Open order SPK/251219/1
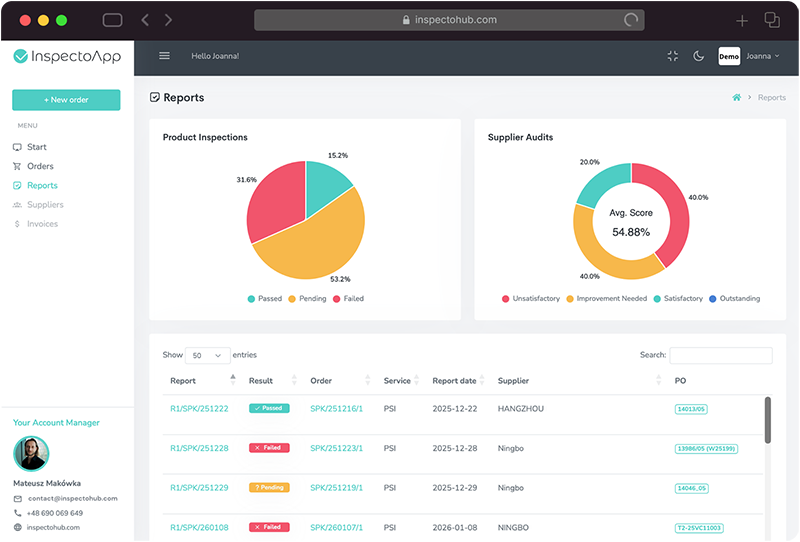This screenshot has height=542, width=800. pyautogui.click(x=337, y=488)
